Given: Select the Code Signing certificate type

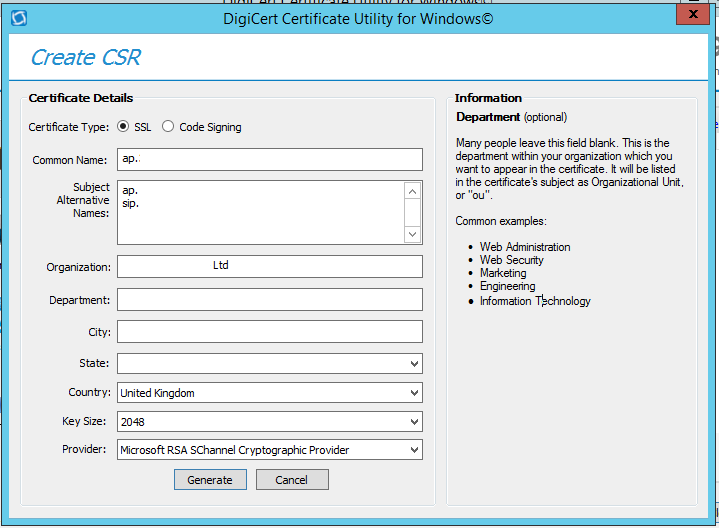Looking at the screenshot, I should point(168,126).
